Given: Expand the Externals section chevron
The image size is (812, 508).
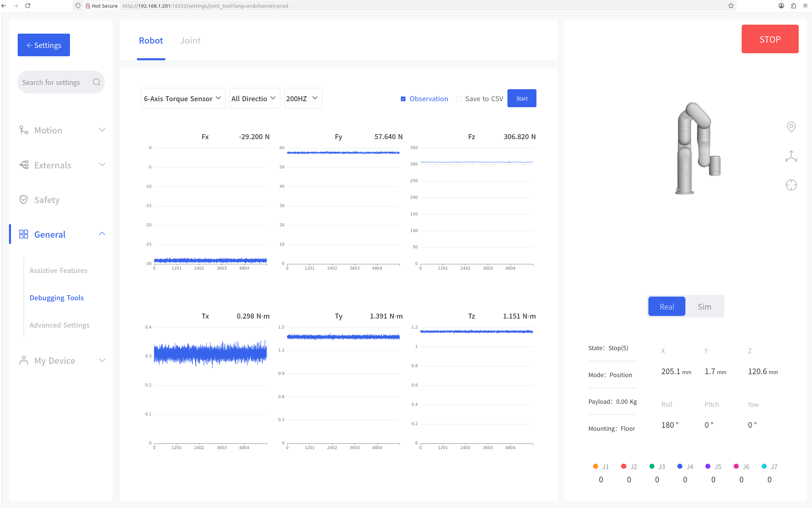Looking at the screenshot, I should coord(102,164).
